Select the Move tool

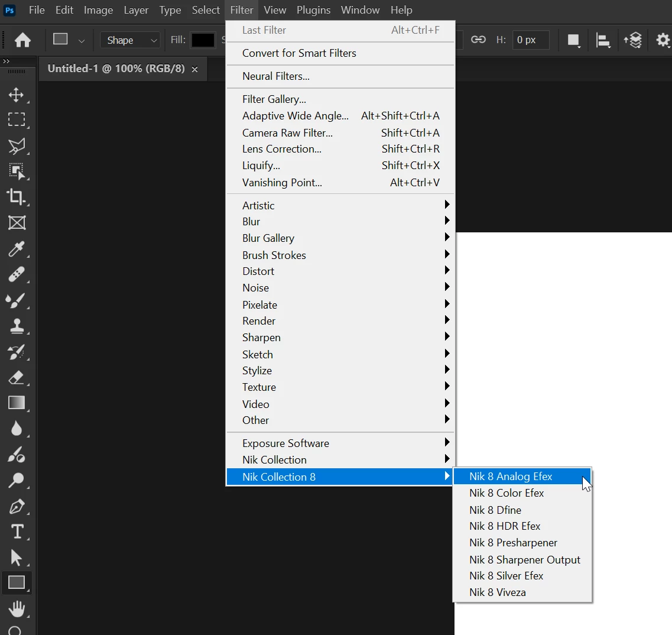point(17,95)
